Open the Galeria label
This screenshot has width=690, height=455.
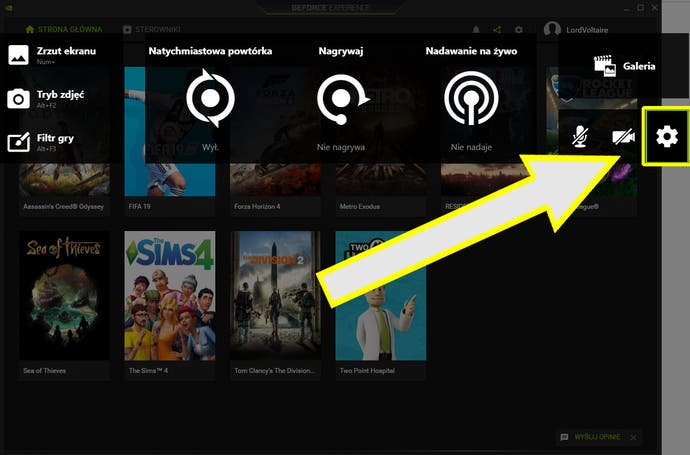tap(639, 66)
